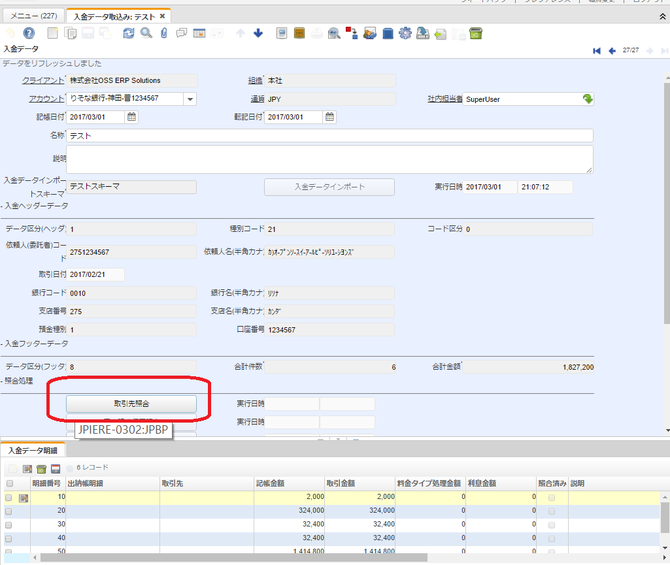Close the 入金データ取込み: テスト tab
670x565 pixels.
pyautogui.click(x=162, y=16)
